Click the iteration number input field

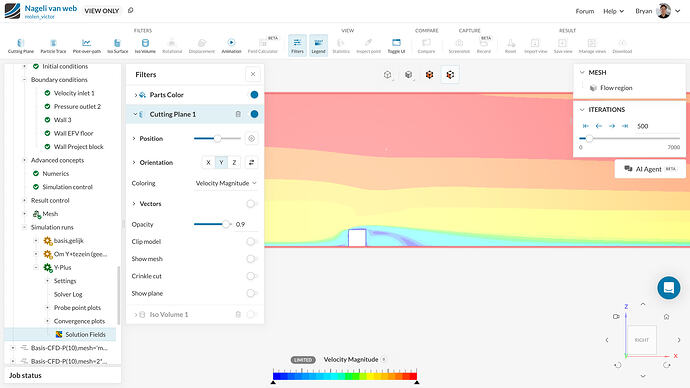[657, 126]
